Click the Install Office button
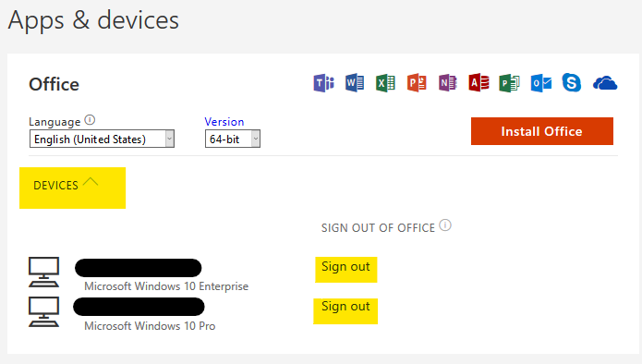Image resolution: width=642 pixels, height=364 pixels. pos(541,131)
